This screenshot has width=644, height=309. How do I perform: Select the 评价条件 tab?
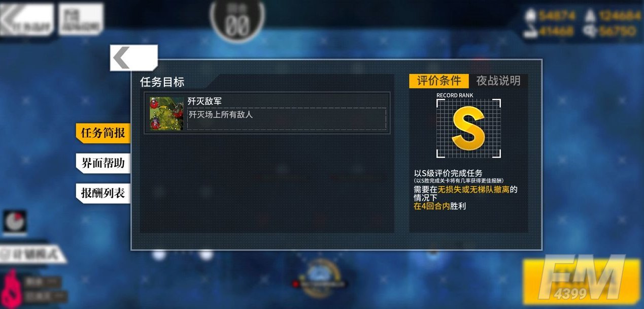pos(439,81)
